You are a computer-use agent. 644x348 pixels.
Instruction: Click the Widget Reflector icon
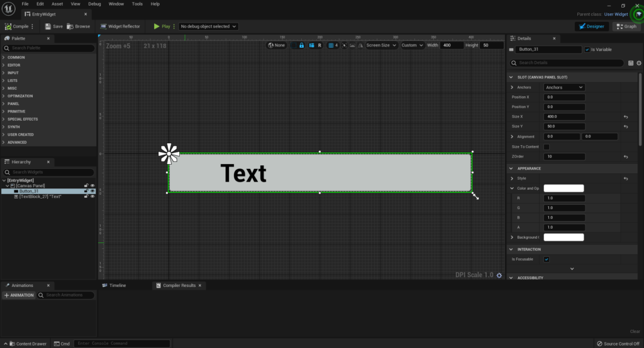(103, 26)
